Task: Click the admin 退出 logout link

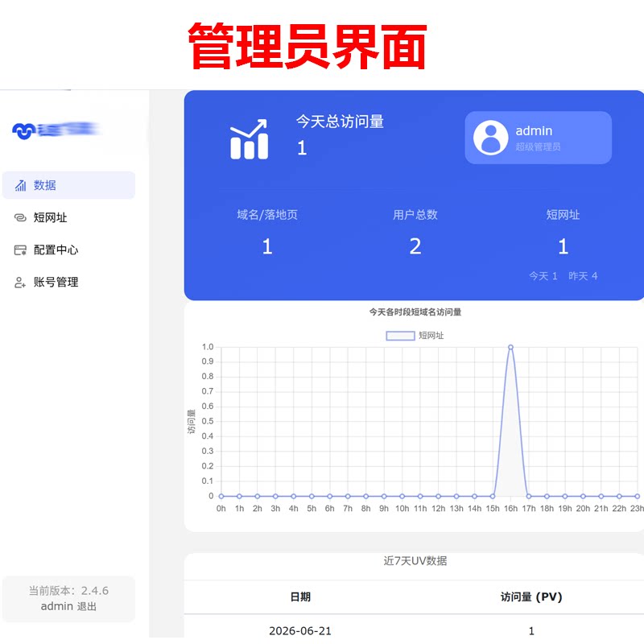Action: pos(68,606)
